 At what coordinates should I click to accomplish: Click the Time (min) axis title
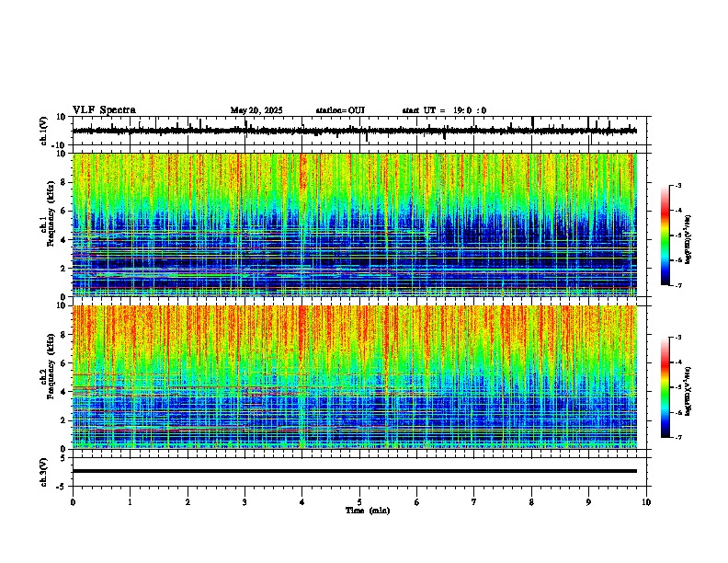click(x=368, y=511)
